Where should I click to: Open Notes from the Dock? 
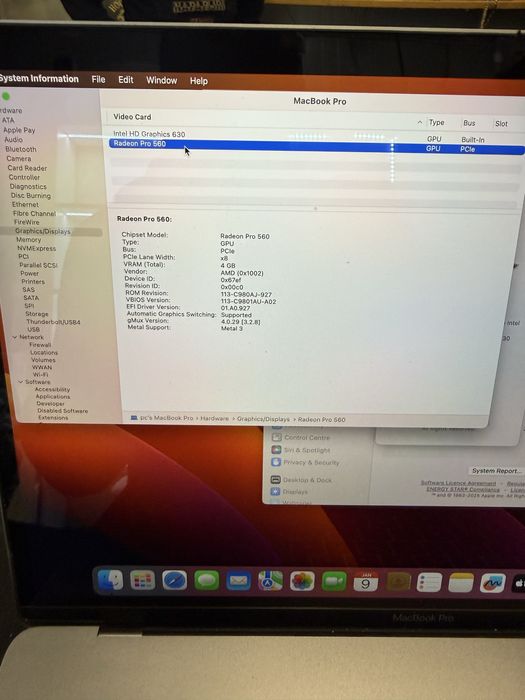pyautogui.click(x=461, y=583)
